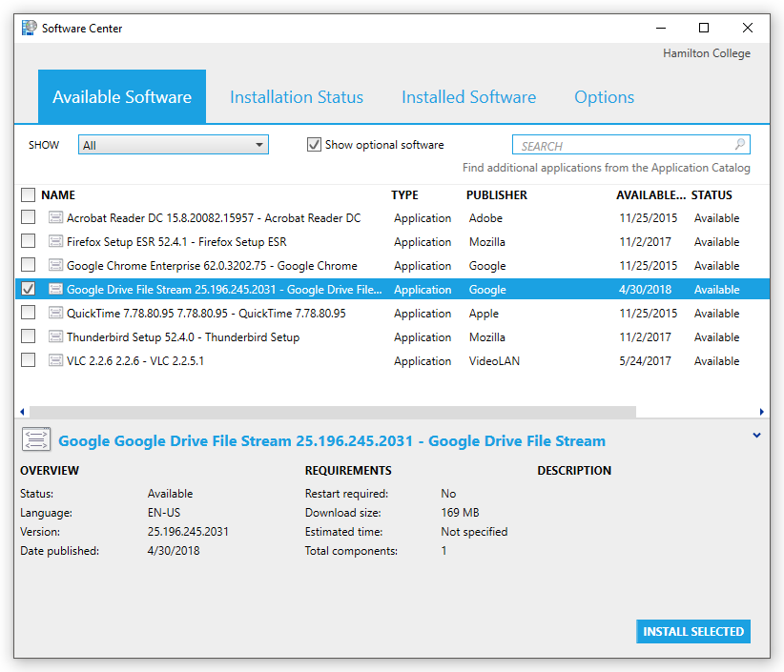The image size is (784, 672).
Task: Open the Installation Status tab
Action: click(297, 97)
